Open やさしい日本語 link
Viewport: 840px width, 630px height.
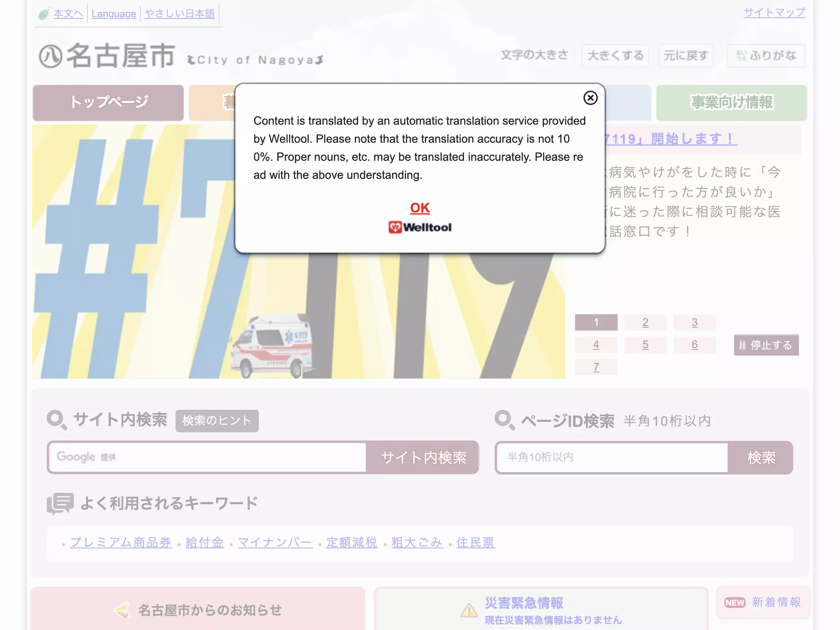180,14
